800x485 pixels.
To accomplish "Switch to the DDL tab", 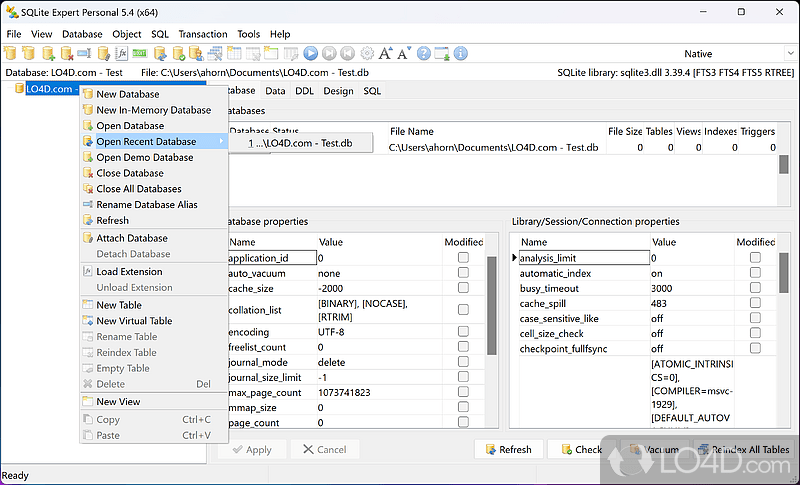I will 305,91.
